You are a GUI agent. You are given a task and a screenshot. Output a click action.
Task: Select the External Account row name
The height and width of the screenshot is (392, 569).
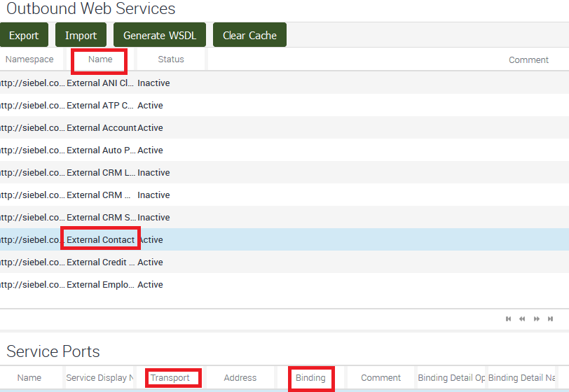101,128
